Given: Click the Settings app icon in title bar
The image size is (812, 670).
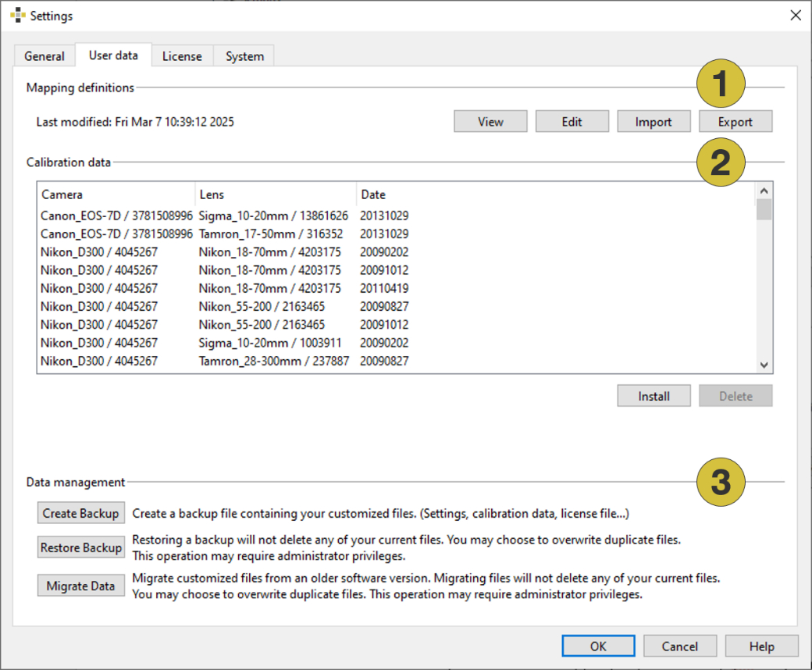Looking at the screenshot, I should tap(18, 16).
